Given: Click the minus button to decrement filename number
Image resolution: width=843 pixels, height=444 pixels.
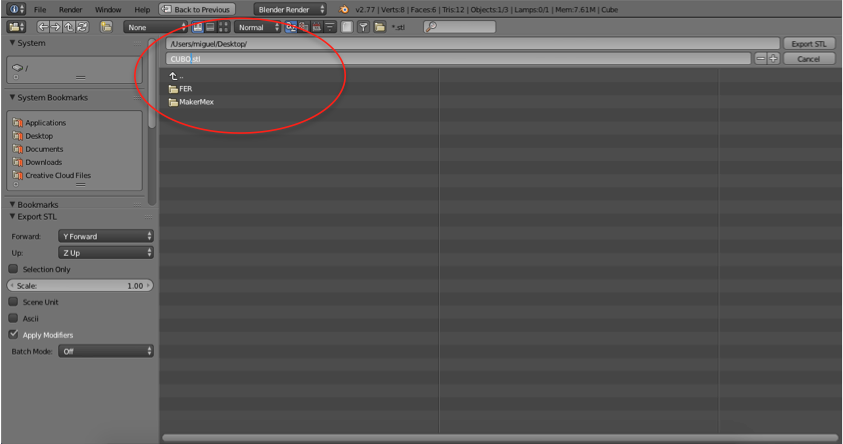Looking at the screenshot, I should click(x=760, y=59).
